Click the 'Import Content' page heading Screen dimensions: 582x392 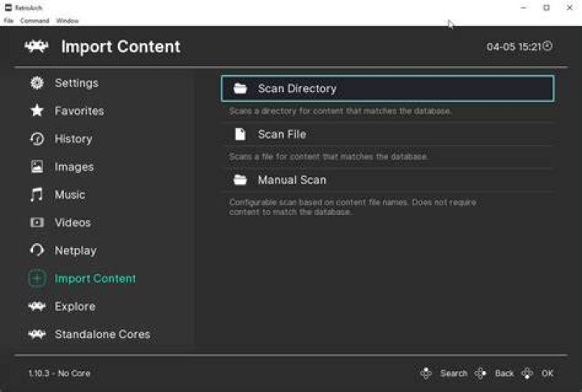(x=120, y=47)
